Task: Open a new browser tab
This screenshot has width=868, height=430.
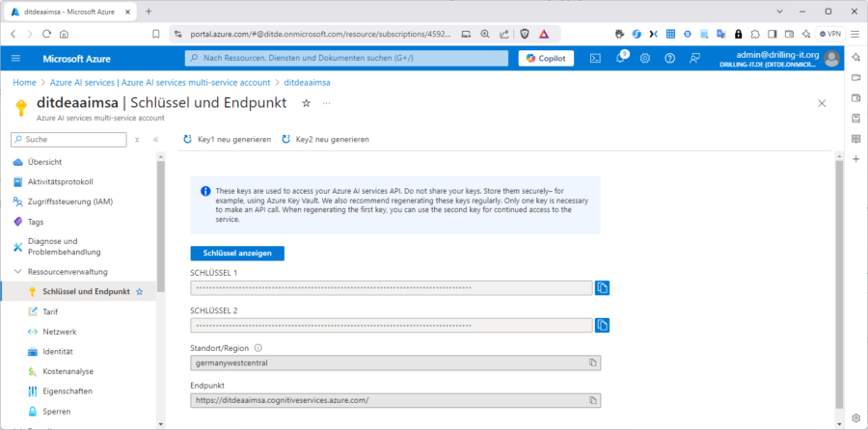Action: [x=149, y=11]
